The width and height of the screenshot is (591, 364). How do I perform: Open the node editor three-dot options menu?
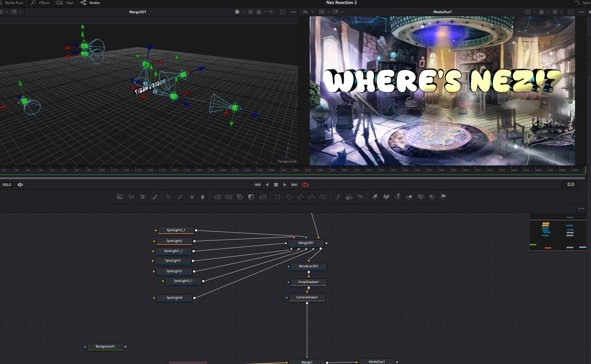(582, 208)
